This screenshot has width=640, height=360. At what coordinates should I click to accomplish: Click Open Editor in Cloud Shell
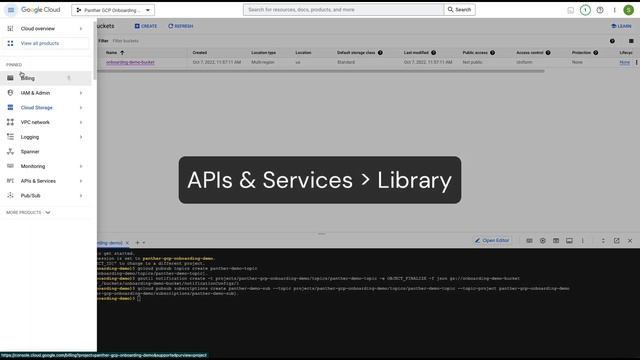492,241
